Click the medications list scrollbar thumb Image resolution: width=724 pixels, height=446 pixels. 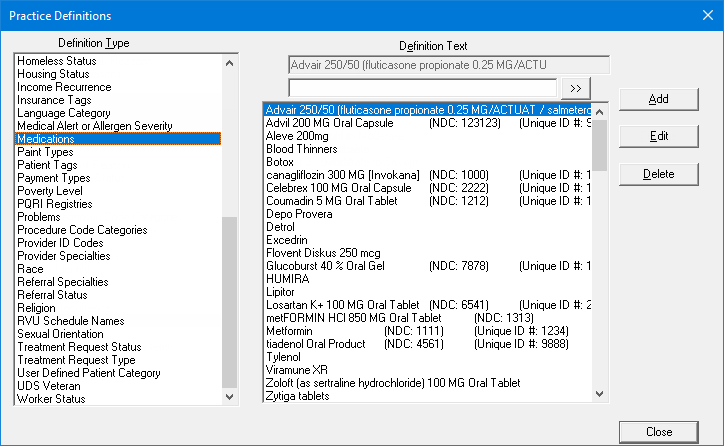coord(599,145)
